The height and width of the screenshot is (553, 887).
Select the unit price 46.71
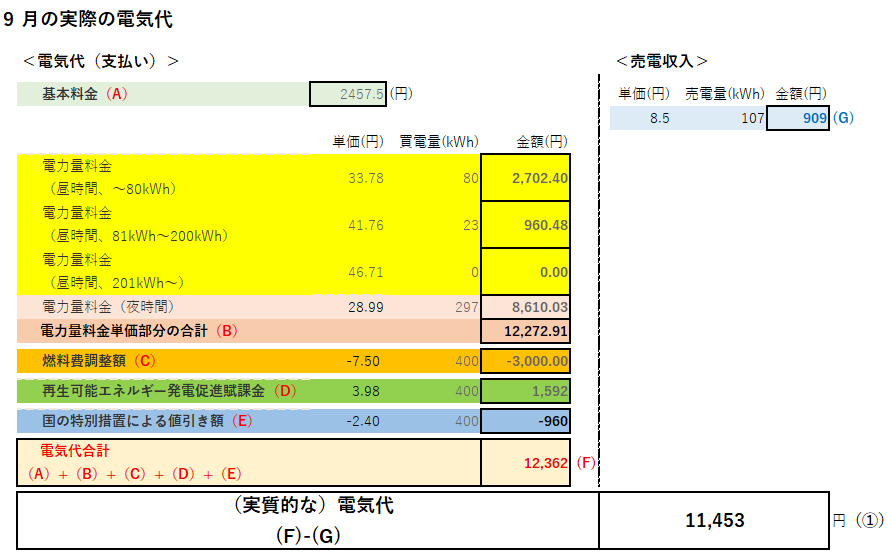(365, 272)
